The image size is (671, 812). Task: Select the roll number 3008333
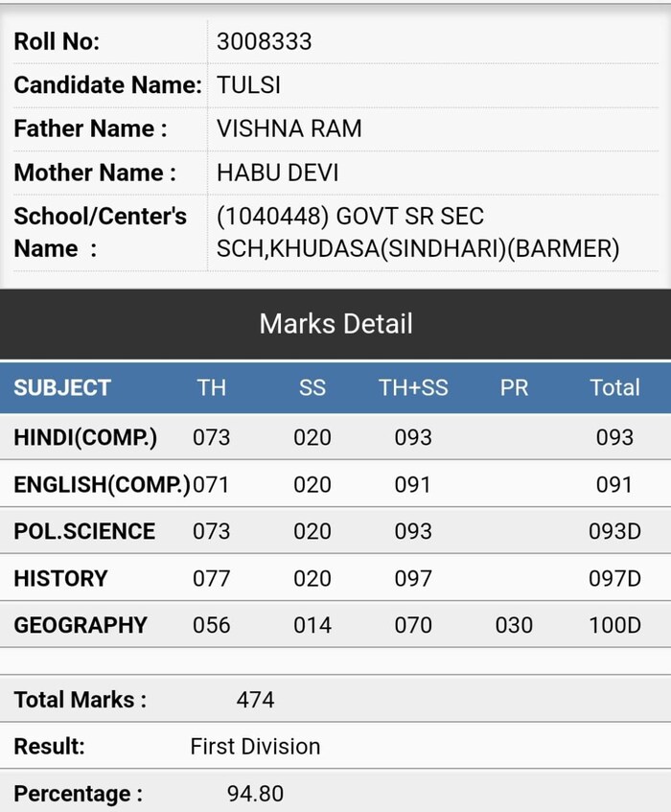264,41
